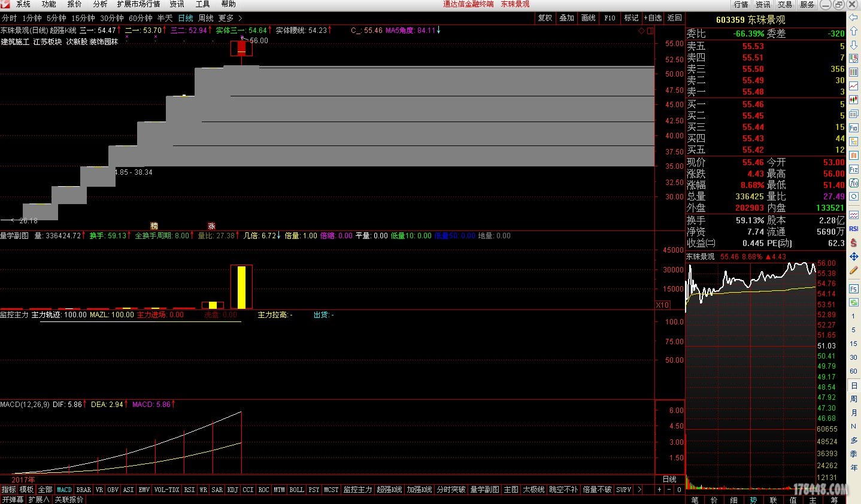Click the 画线 button

pos(589,18)
